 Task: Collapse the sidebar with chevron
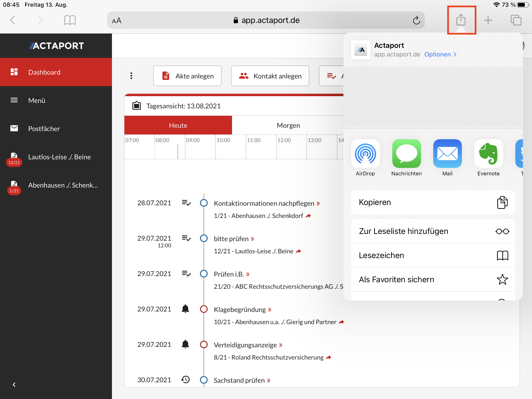pyautogui.click(x=14, y=385)
